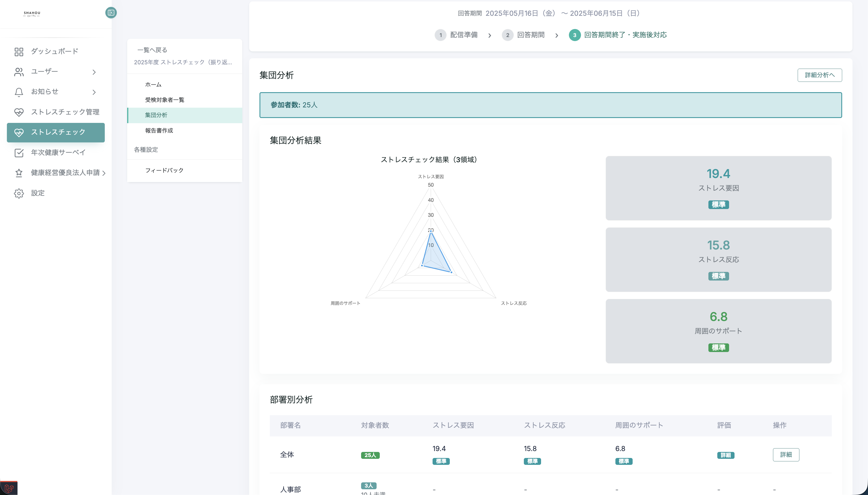The image size is (868, 495).
Task: Click the 評価 column header
Action: point(724,425)
